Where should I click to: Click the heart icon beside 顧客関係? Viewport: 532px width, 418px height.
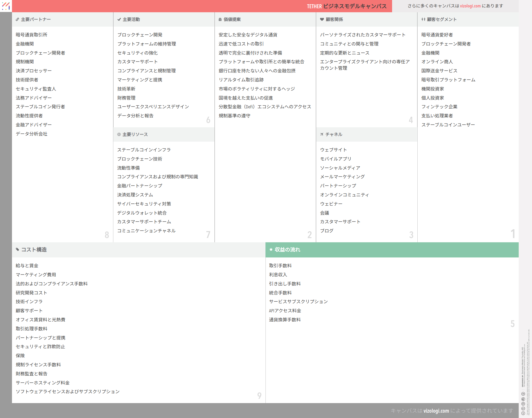pyautogui.click(x=322, y=19)
